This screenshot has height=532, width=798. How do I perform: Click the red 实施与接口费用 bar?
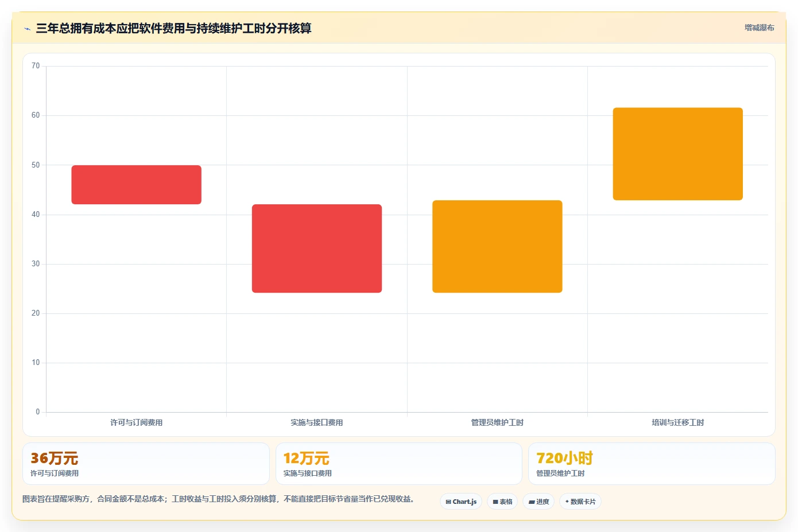click(317, 248)
